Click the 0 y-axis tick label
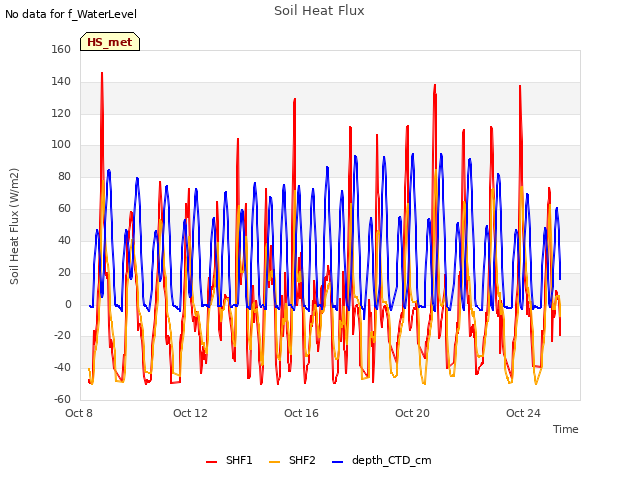 [68, 304]
